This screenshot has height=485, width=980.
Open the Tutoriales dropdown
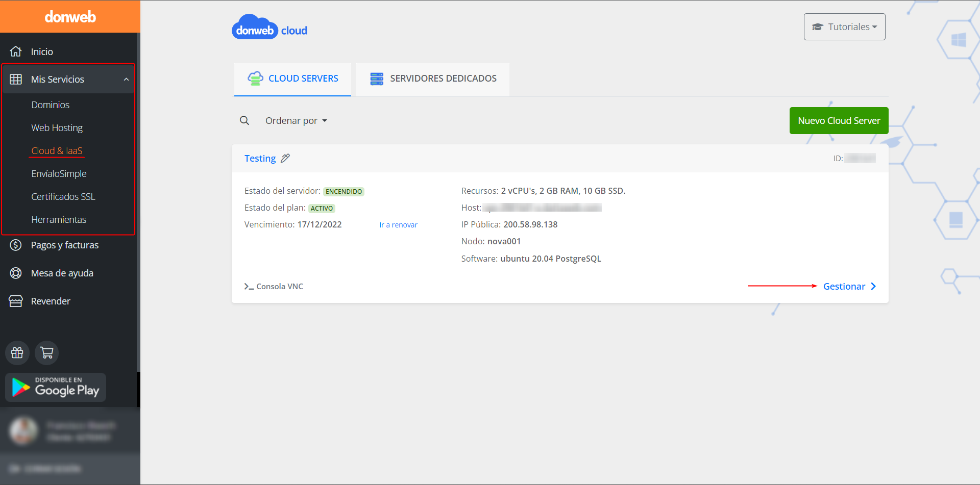(844, 27)
